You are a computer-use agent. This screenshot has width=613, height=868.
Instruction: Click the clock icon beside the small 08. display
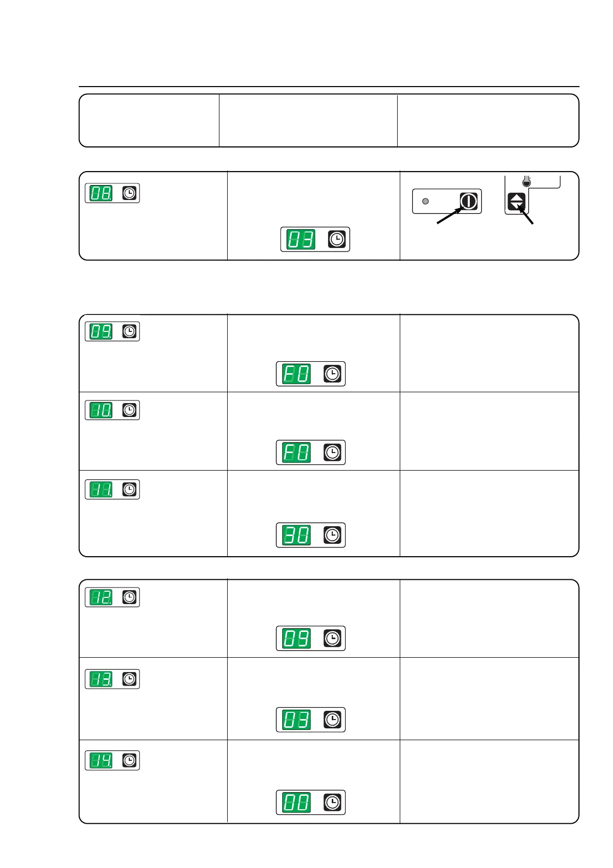pos(129,193)
